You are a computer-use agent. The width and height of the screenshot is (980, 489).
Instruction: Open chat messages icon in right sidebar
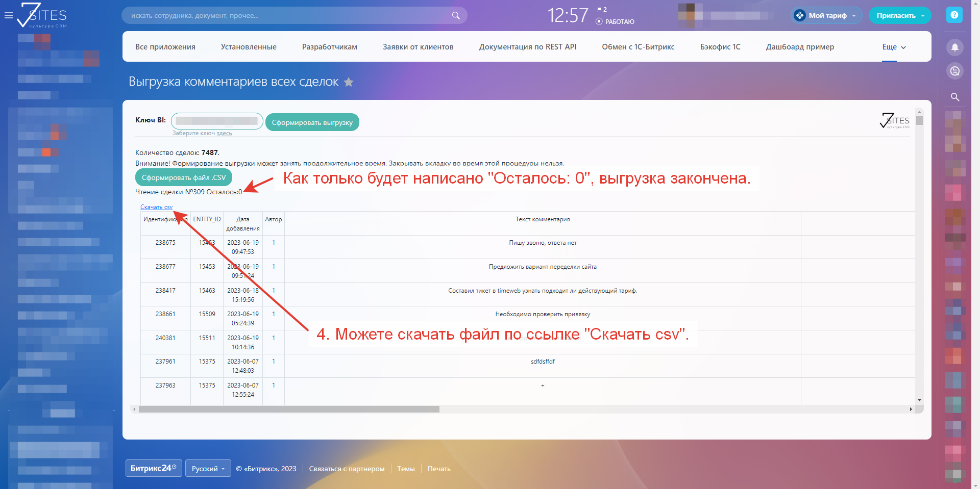[954, 71]
